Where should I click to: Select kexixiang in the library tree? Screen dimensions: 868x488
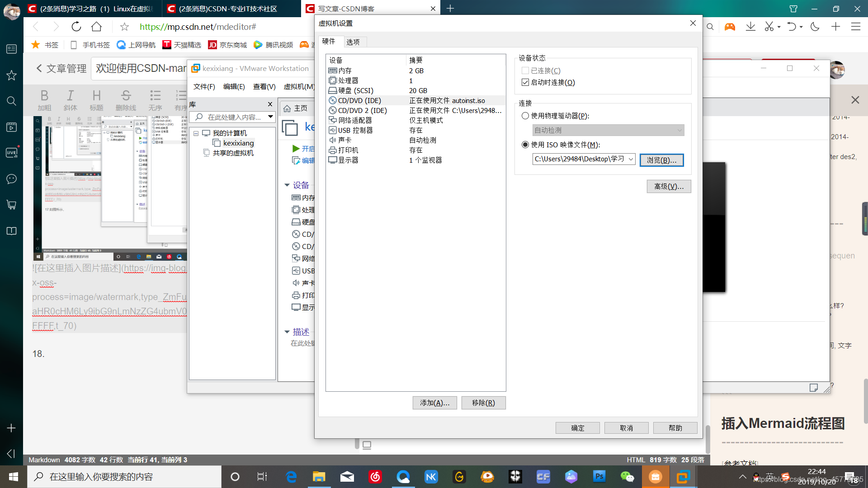coord(238,143)
